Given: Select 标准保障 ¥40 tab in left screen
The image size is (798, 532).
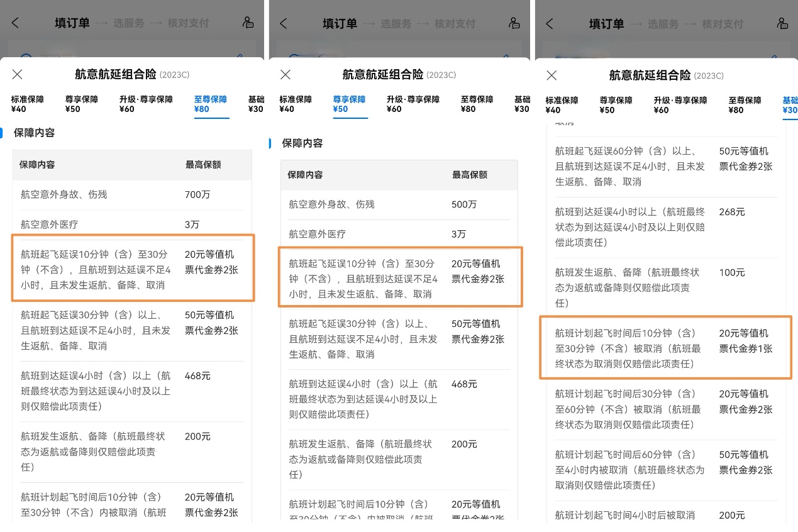Looking at the screenshot, I should pyautogui.click(x=27, y=104).
